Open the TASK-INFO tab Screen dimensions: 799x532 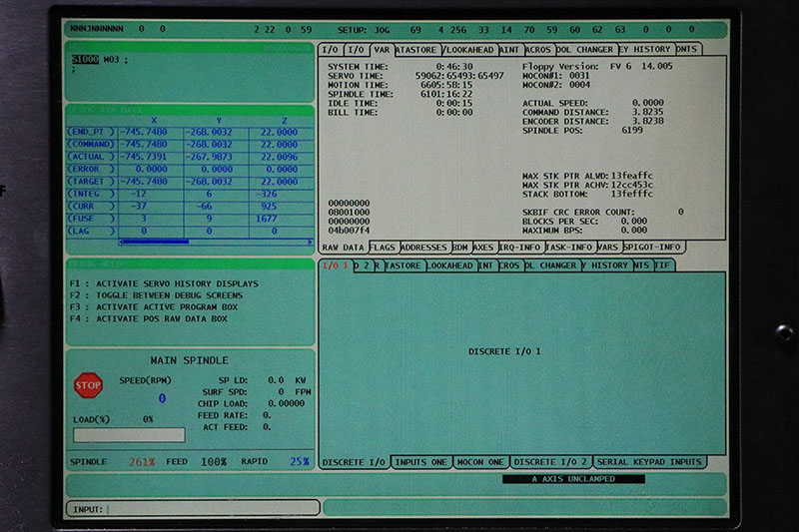pyautogui.click(x=570, y=247)
